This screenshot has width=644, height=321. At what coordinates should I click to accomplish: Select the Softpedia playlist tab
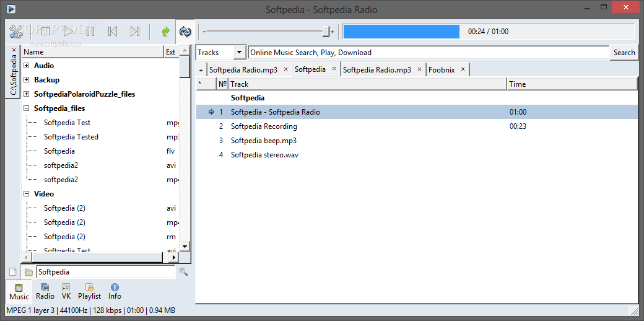310,69
